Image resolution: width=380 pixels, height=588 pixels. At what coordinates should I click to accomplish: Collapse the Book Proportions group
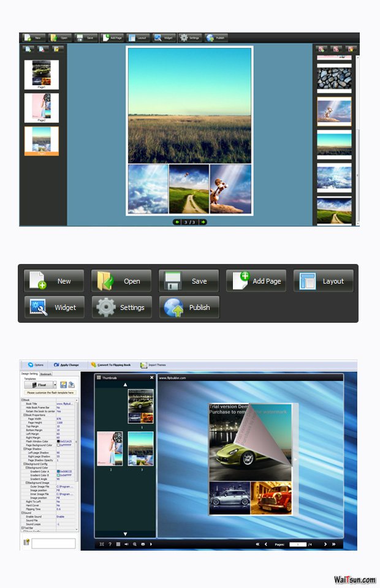(25, 415)
